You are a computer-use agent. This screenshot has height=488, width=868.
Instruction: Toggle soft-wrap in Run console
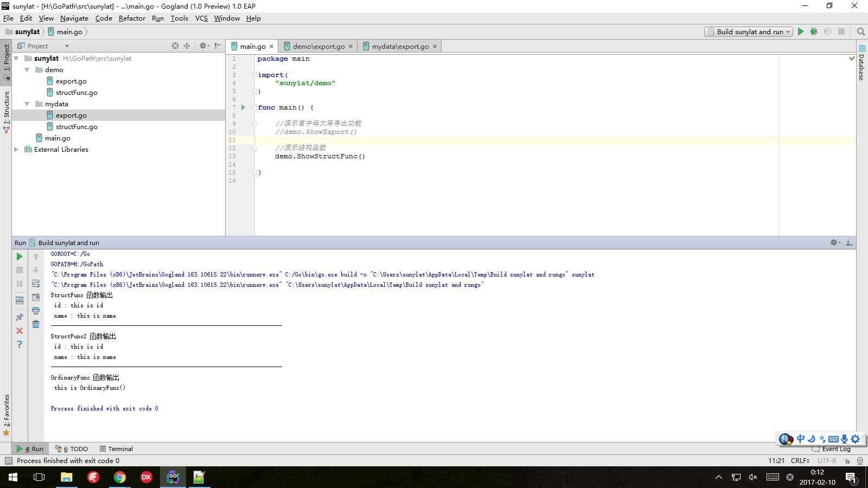(36, 284)
